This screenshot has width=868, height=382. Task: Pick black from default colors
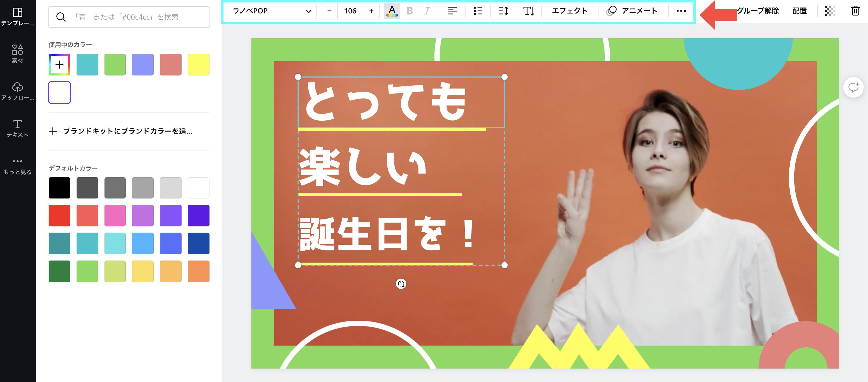point(59,188)
